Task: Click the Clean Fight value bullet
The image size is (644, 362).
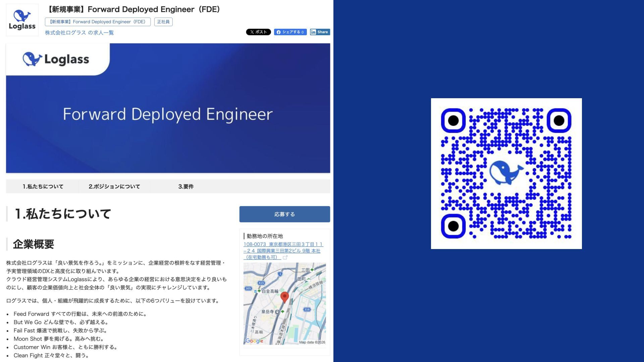Action: click(x=52, y=356)
